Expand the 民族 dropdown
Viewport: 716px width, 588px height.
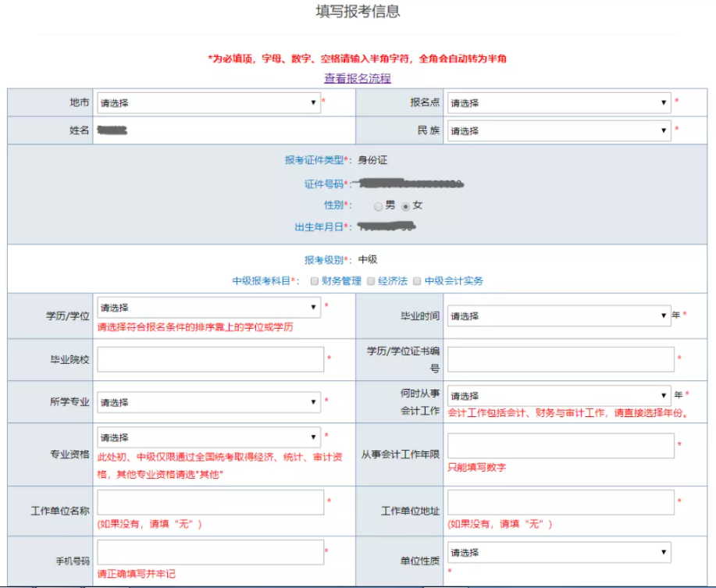tap(558, 131)
